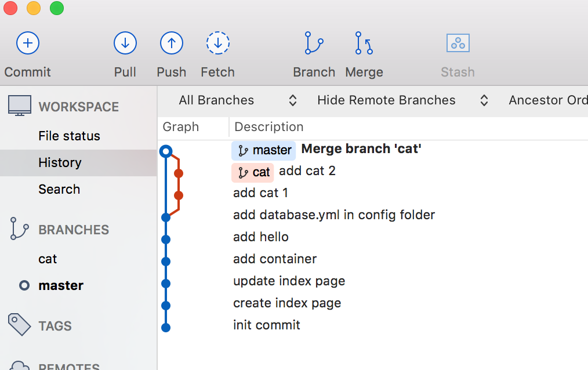Click the cat branch label in the graph

pos(252,172)
